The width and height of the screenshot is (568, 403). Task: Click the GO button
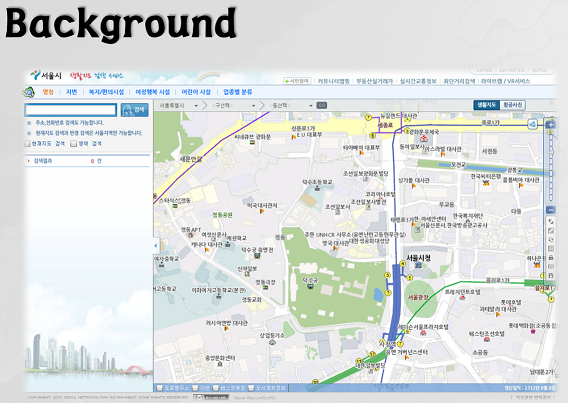[x=322, y=105]
